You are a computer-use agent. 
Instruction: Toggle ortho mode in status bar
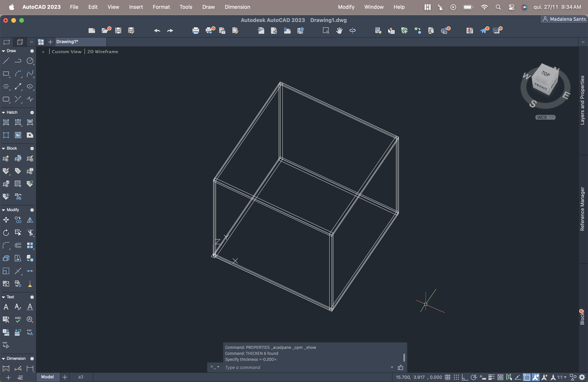click(x=465, y=377)
